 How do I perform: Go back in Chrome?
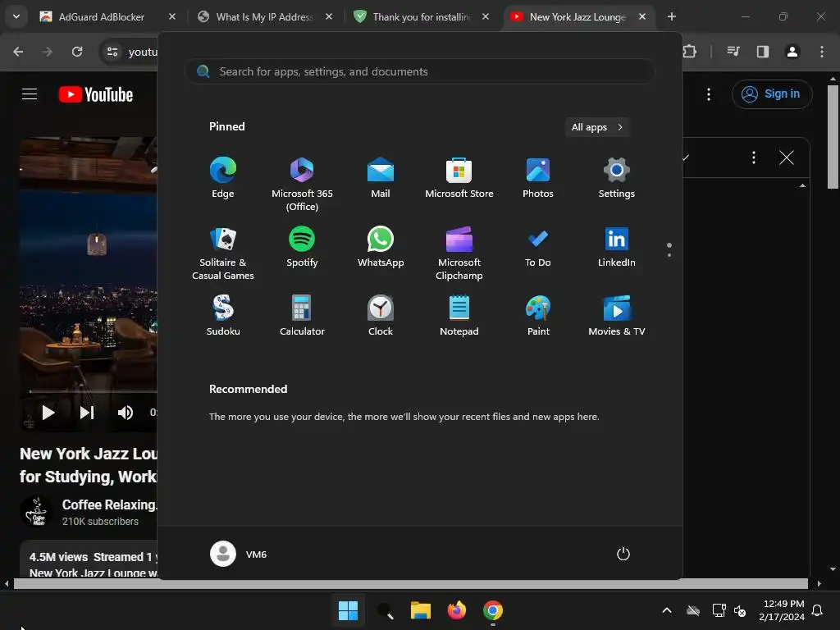pos(18,52)
